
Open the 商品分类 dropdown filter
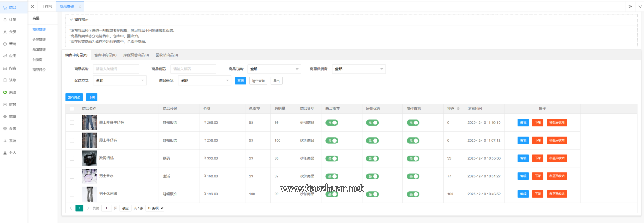[274, 69]
